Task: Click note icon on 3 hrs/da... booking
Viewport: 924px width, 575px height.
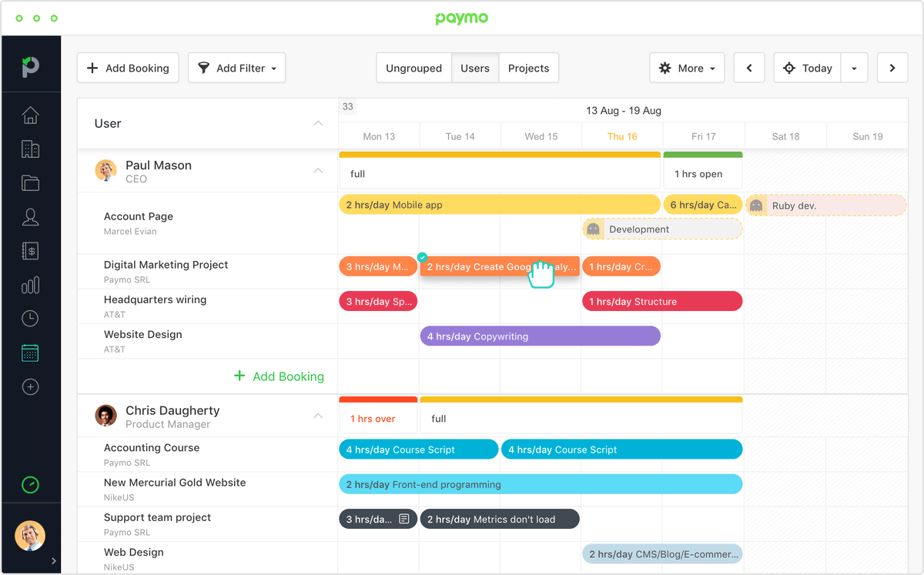Action: (404, 520)
